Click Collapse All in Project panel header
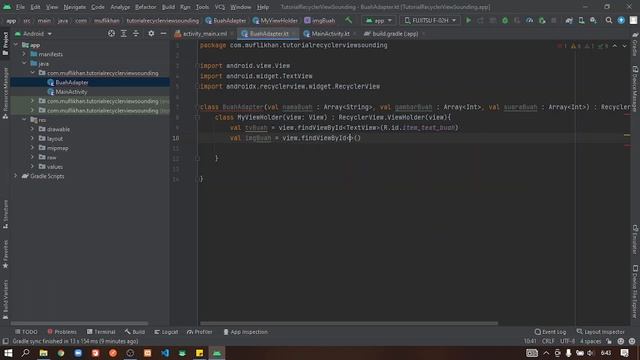This screenshot has height=360, width=640. click(136, 33)
